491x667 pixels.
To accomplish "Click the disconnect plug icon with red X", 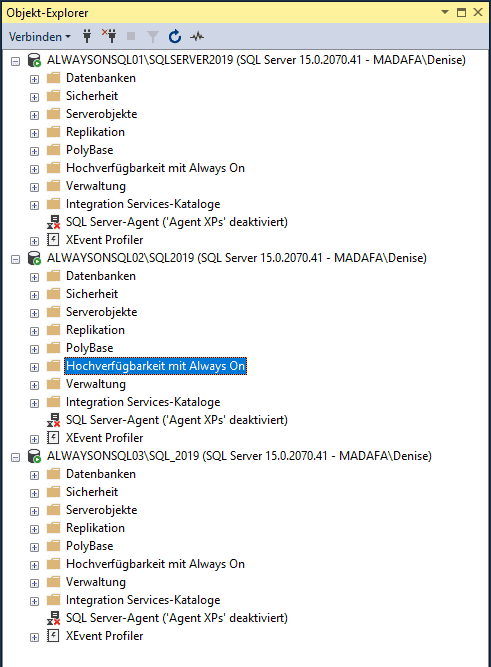I will click(x=109, y=36).
